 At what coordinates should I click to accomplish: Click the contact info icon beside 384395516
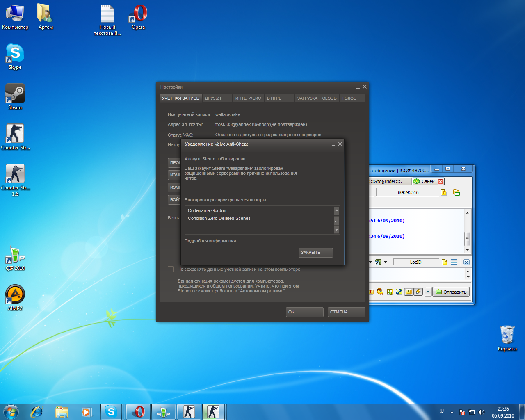point(443,192)
